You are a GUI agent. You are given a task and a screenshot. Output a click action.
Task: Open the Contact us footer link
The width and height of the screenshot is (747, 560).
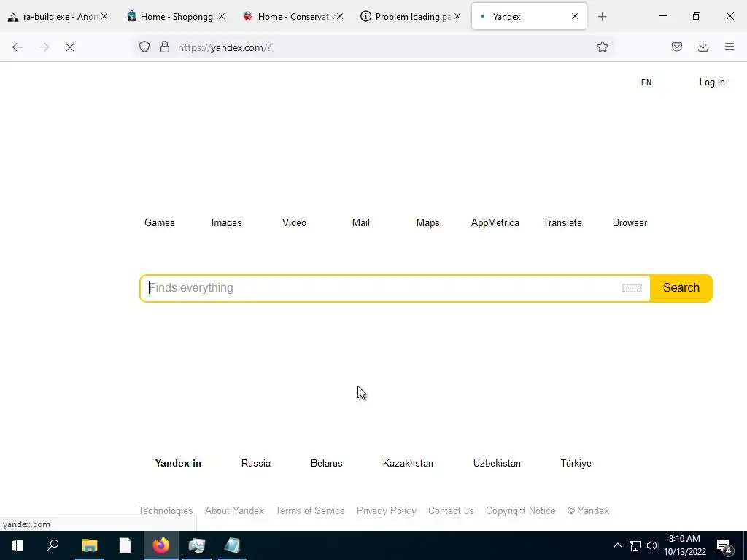[451, 510]
